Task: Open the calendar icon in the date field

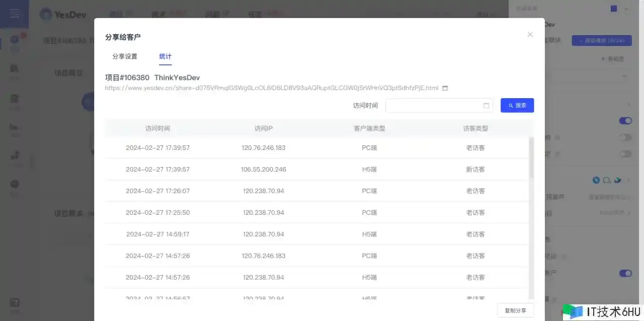Action: click(486, 106)
